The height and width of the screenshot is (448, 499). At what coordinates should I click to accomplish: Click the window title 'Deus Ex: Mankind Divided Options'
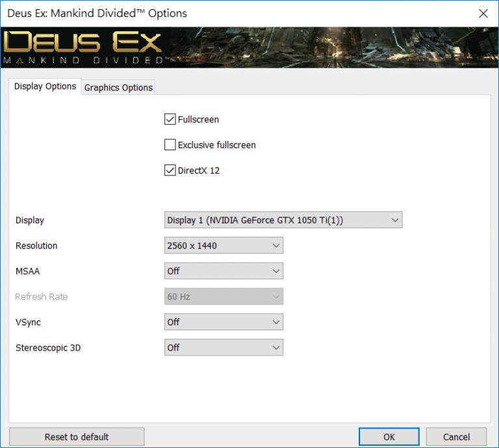tap(97, 14)
